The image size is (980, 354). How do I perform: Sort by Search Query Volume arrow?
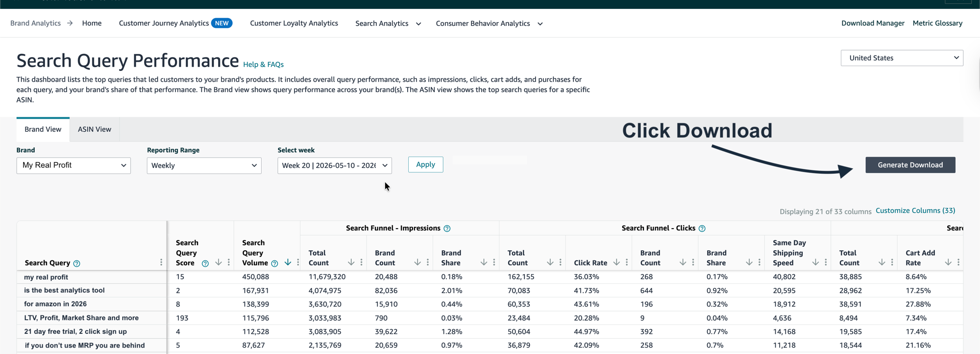[288, 262]
